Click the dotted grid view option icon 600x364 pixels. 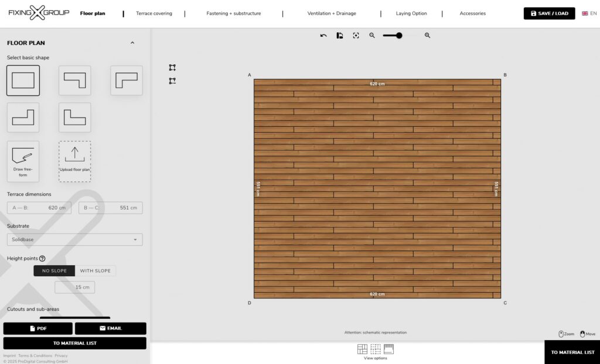[376, 349]
